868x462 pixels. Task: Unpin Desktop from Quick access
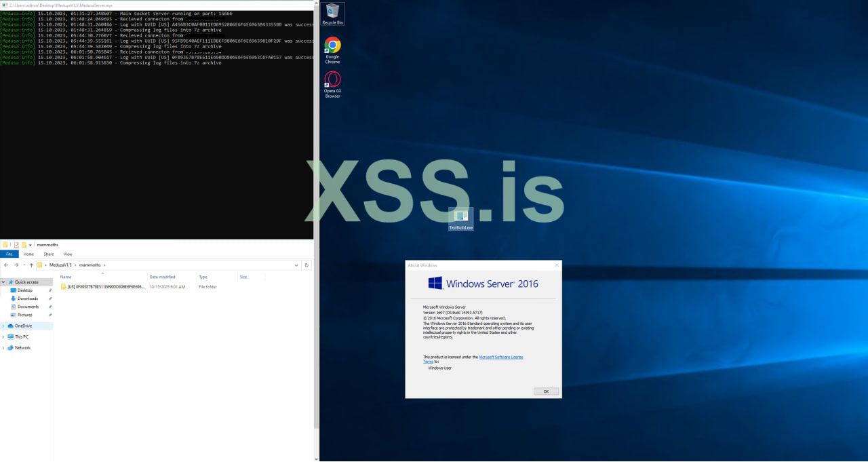(x=51, y=290)
